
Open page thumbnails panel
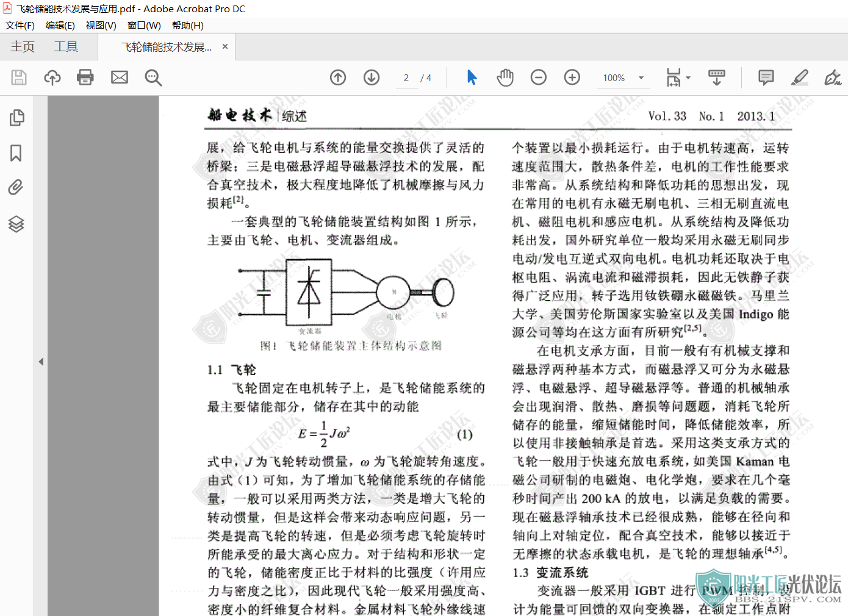click(16, 118)
